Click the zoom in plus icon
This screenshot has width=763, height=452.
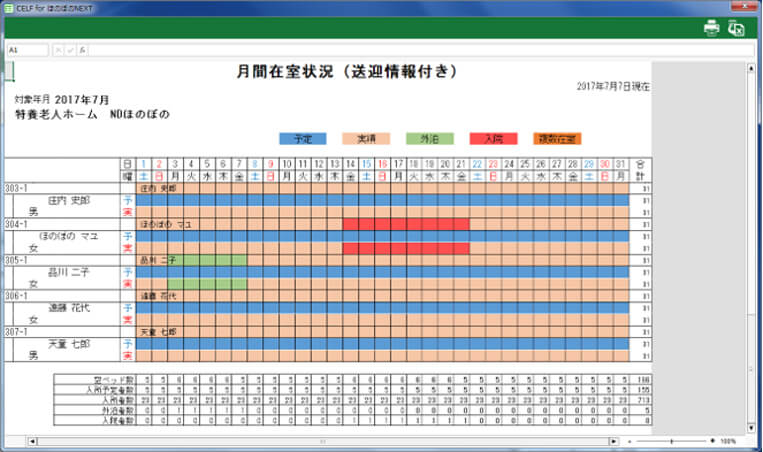(x=712, y=440)
